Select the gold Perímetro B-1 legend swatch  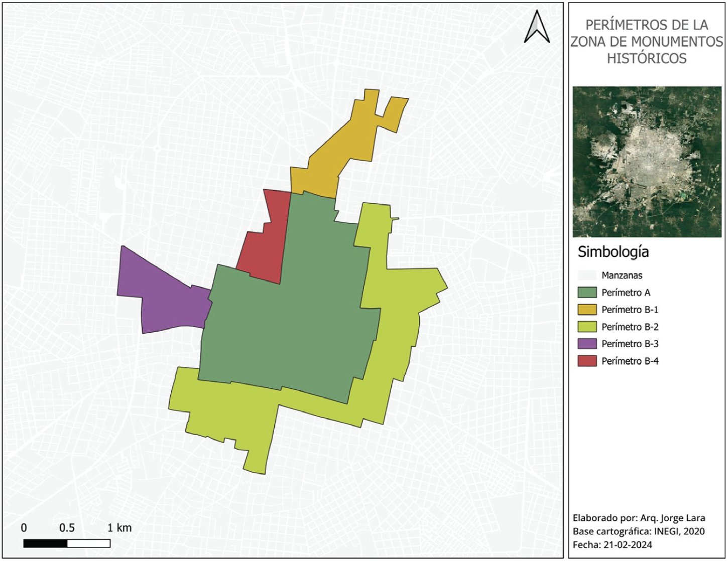pyautogui.click(x=586, y=310)
